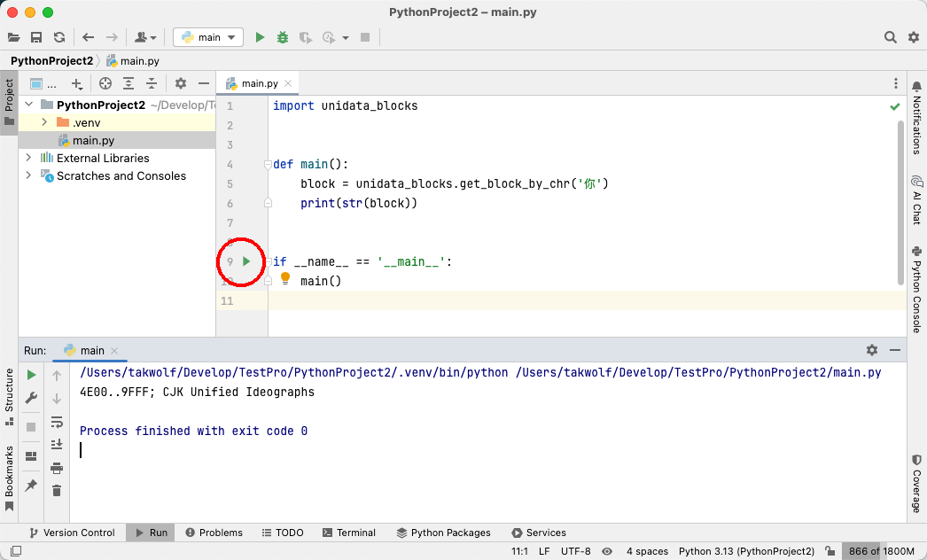Image resolution: width=927 pixels, height=560 pixels.
Task: Click the green inspection checkmark
Action: [x=895, y=106]
